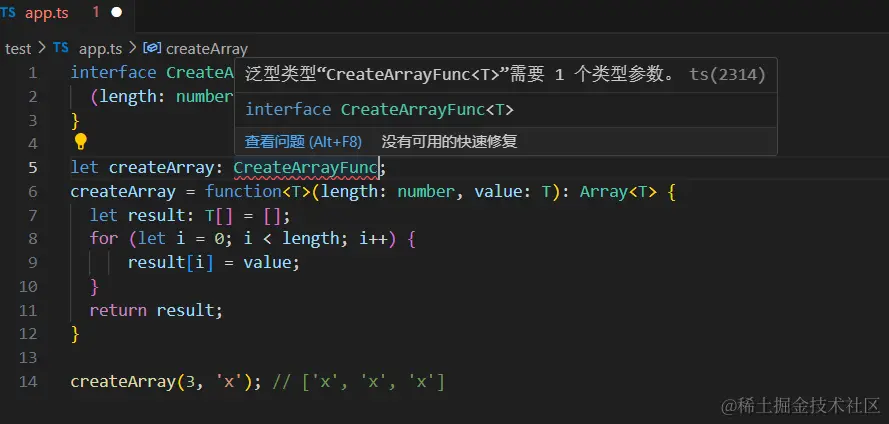
Task: Click 'let result: T[] = [];' on line 7
Action: pos(190,215)
